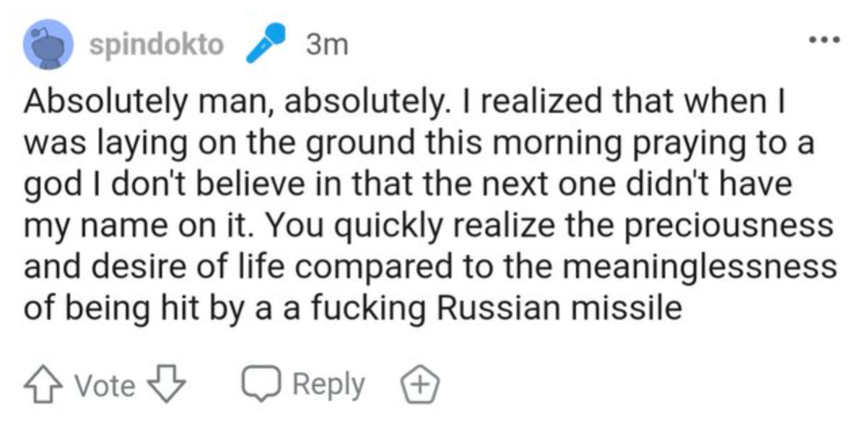The image size is (868, 445).
Task: Click the speech bubble reply icon
Action: tap(260, 384)
